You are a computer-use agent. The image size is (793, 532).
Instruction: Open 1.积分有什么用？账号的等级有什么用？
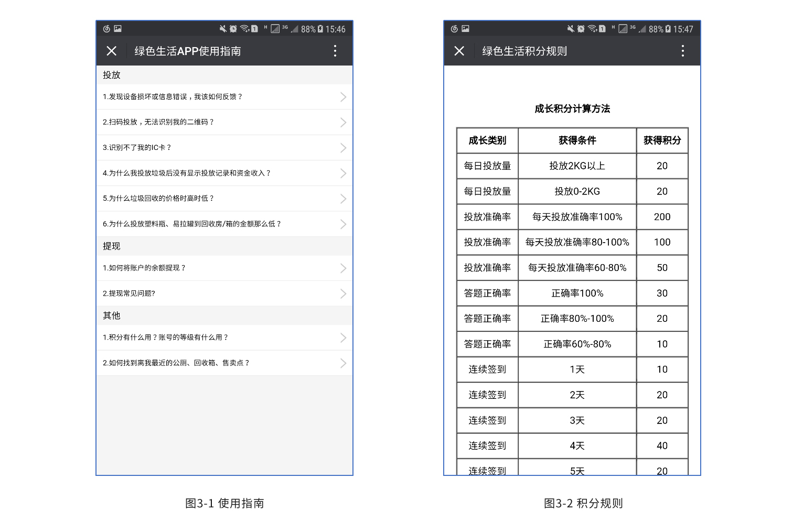(224, 338)
